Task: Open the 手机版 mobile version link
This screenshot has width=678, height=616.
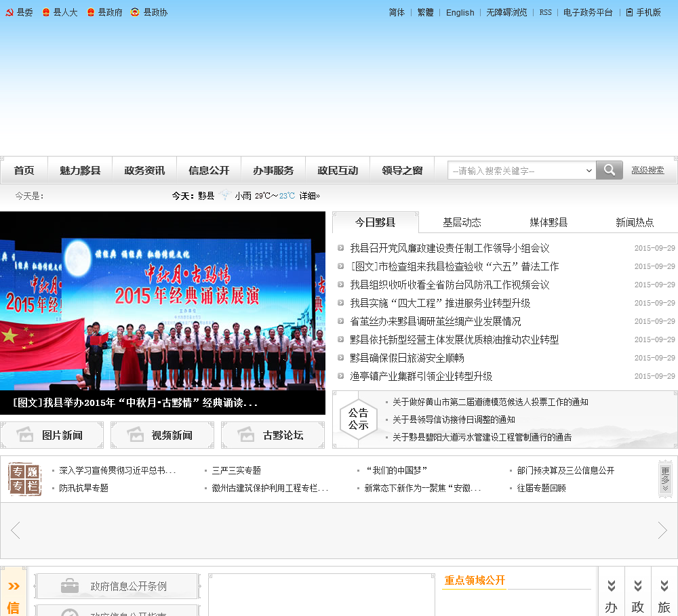Action: point(644,12)
